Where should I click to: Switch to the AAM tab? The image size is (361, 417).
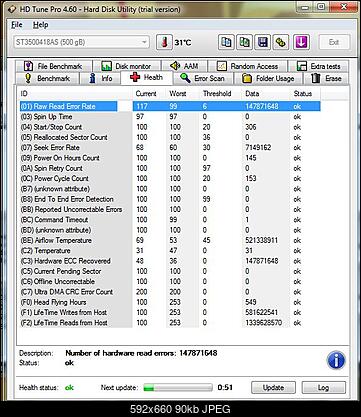coord(184,66)
